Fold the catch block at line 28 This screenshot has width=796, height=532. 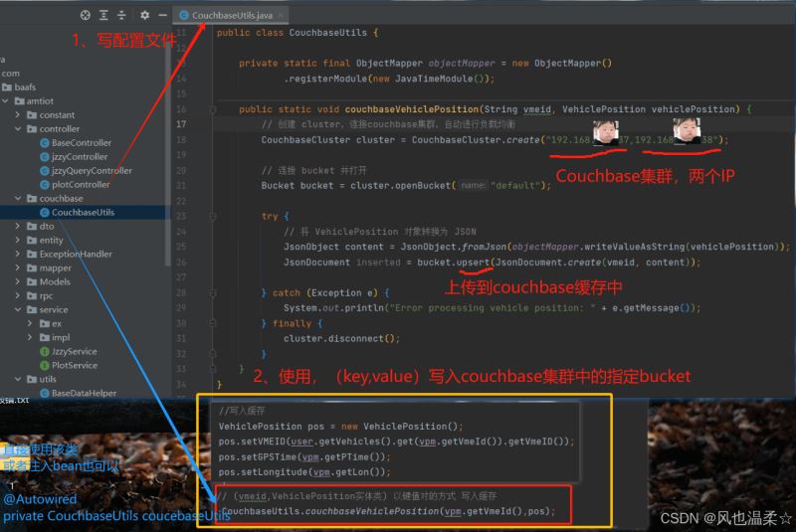(x=213, y=293)
